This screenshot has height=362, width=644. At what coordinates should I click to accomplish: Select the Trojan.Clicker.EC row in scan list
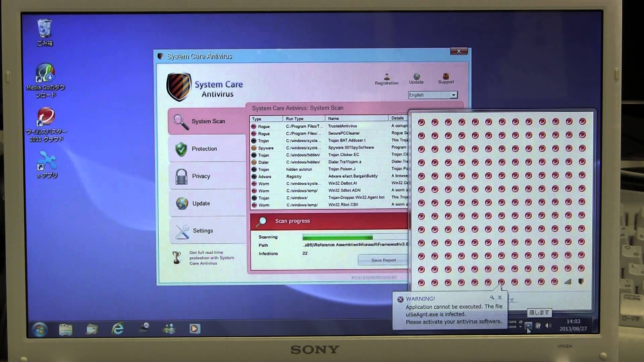click(343, 155)
